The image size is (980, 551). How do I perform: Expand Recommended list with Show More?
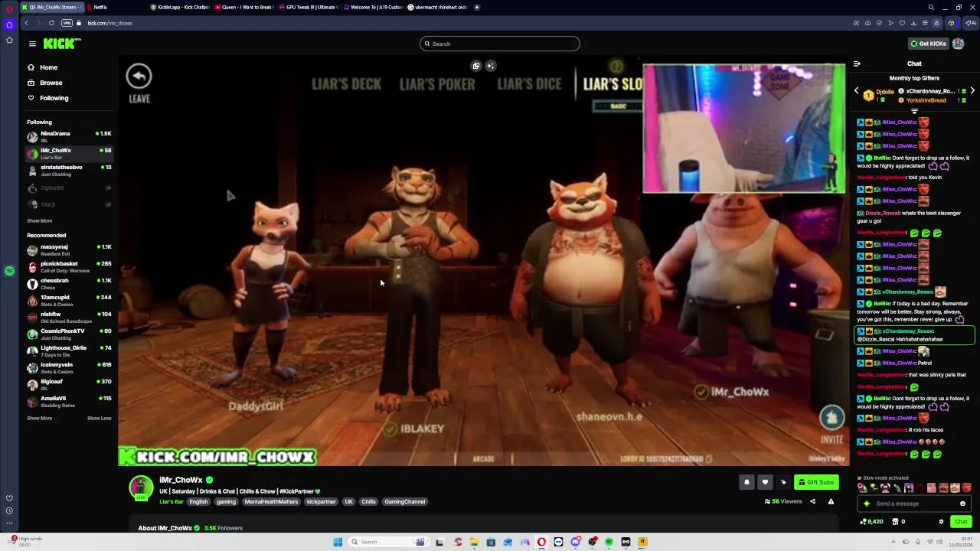pos(40,418)
